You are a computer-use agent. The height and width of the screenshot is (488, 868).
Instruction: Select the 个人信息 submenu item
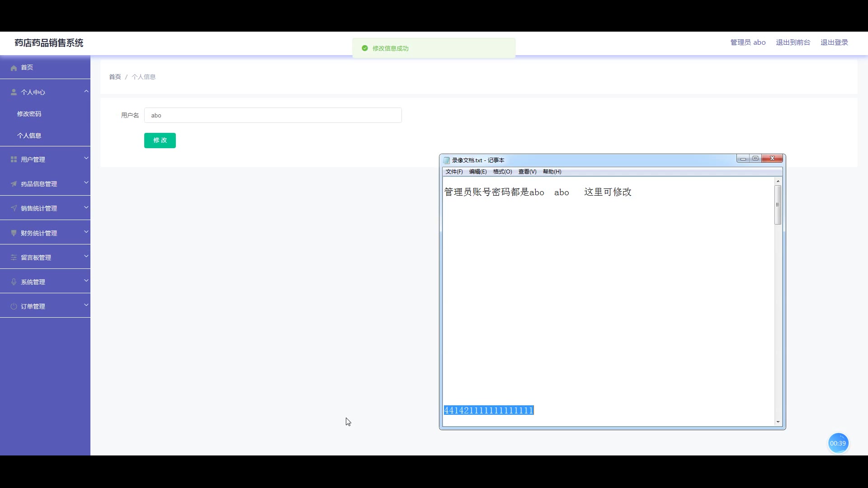pos(45,136)
